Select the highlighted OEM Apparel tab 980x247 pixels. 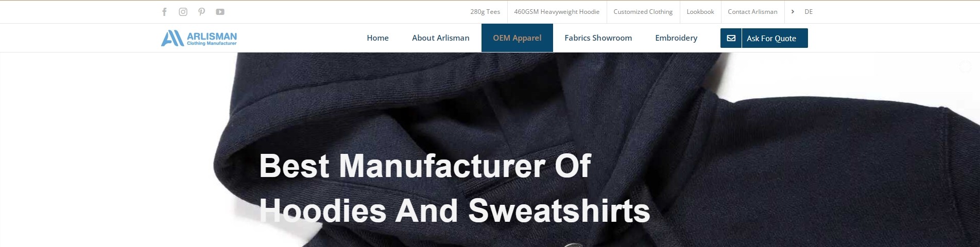(x=517, y=38)
